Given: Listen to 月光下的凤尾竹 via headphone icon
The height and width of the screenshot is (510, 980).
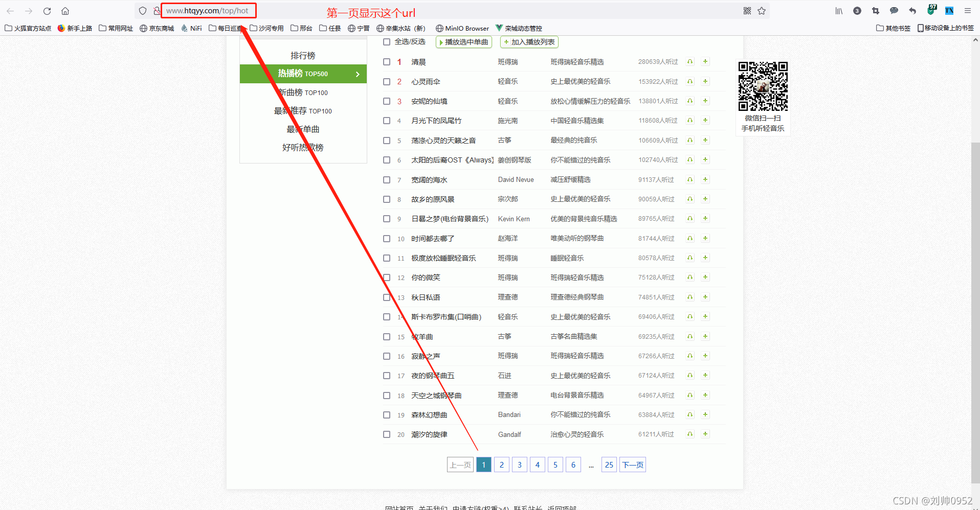Looking at the screenshot, I should (690, 121).
